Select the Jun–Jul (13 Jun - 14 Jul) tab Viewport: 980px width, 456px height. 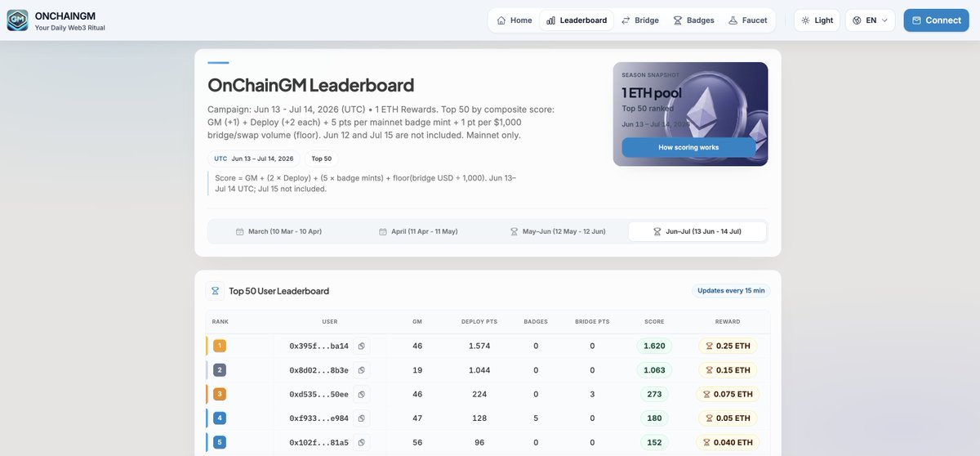tap(697, 232)
